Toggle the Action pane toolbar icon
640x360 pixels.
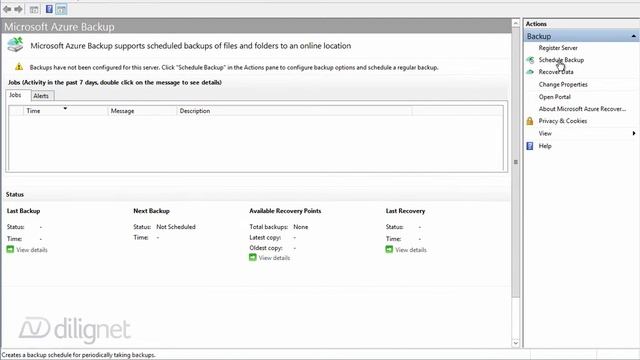[61, 9]
